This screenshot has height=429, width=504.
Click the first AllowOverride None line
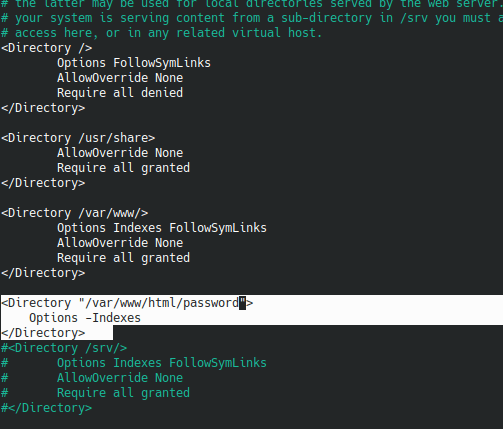click(x=120, y=78)
